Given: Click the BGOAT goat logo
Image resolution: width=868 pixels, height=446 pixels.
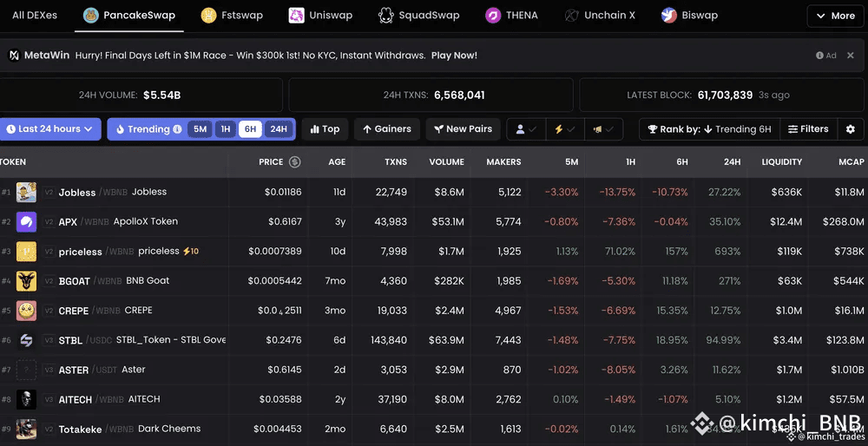Looking at the screenshot, I should [26, 281].
